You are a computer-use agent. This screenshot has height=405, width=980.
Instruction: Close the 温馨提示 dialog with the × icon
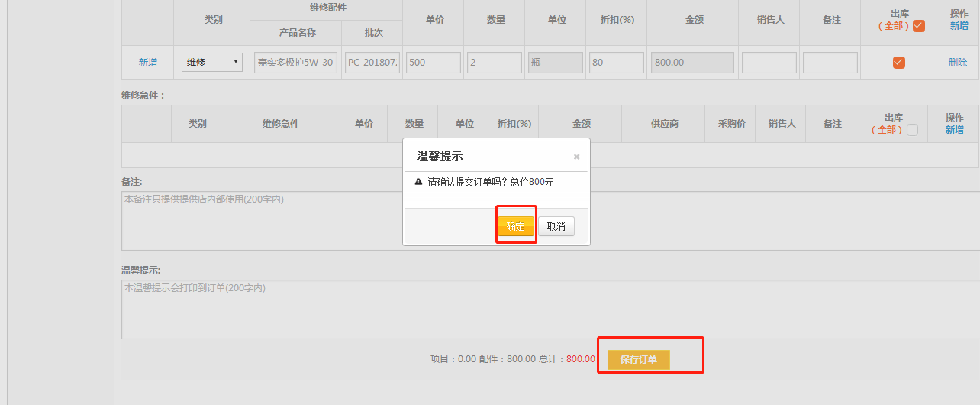[x=576, y=157]
